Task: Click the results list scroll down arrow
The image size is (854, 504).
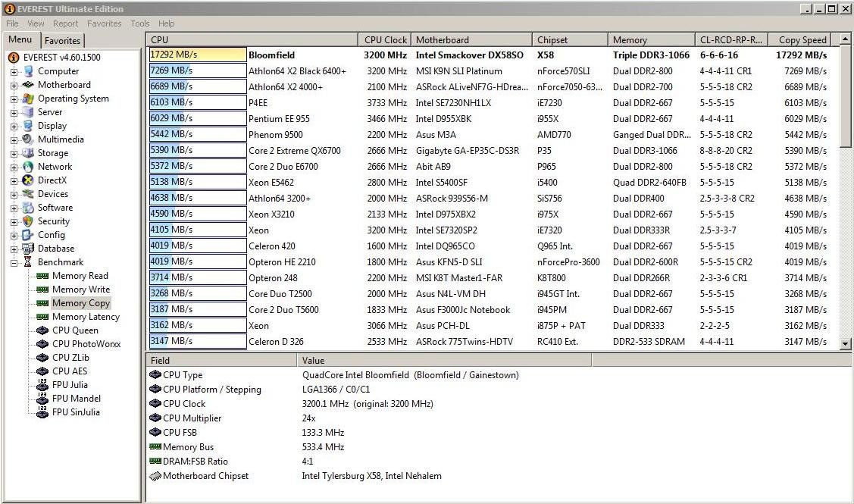Action: (845, 343)
